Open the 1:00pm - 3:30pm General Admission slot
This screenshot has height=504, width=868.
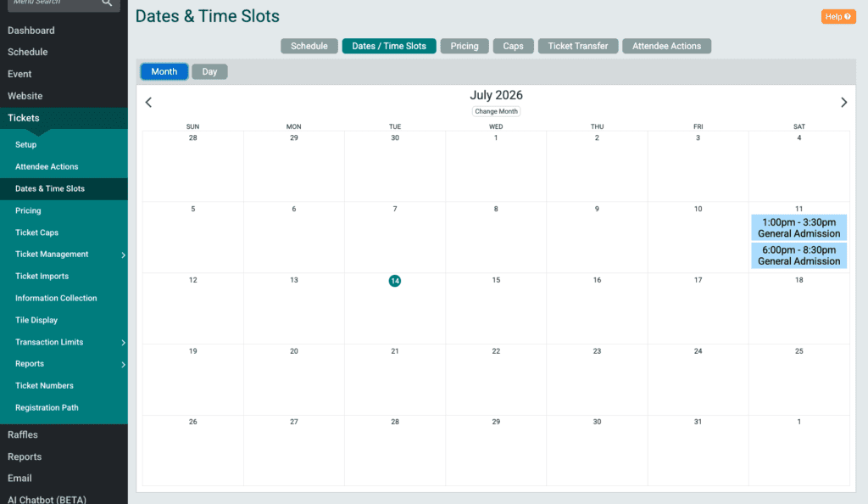[798, 227]
